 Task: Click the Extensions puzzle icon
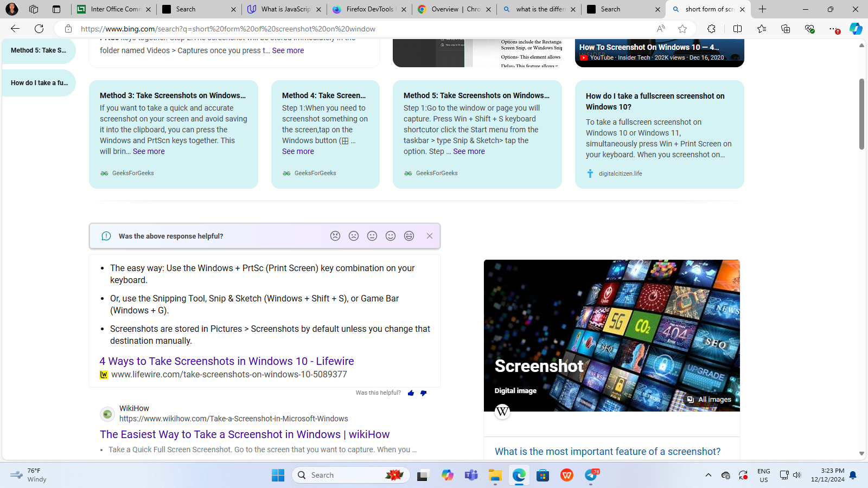pos(711,29)
